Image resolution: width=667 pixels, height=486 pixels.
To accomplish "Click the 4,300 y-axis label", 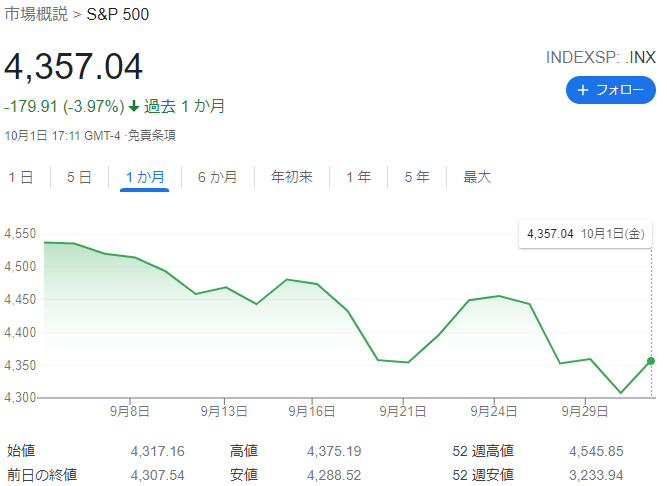I will (x=20, y=398).
